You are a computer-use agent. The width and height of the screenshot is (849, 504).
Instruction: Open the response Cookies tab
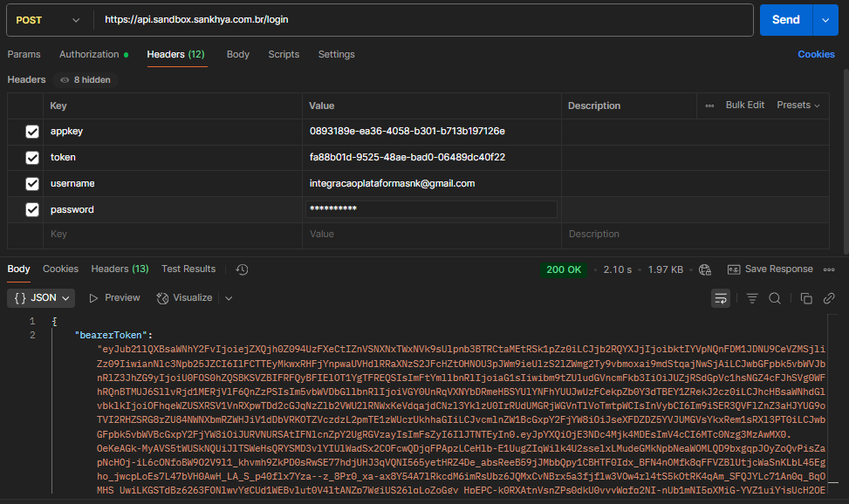(61, 269)
